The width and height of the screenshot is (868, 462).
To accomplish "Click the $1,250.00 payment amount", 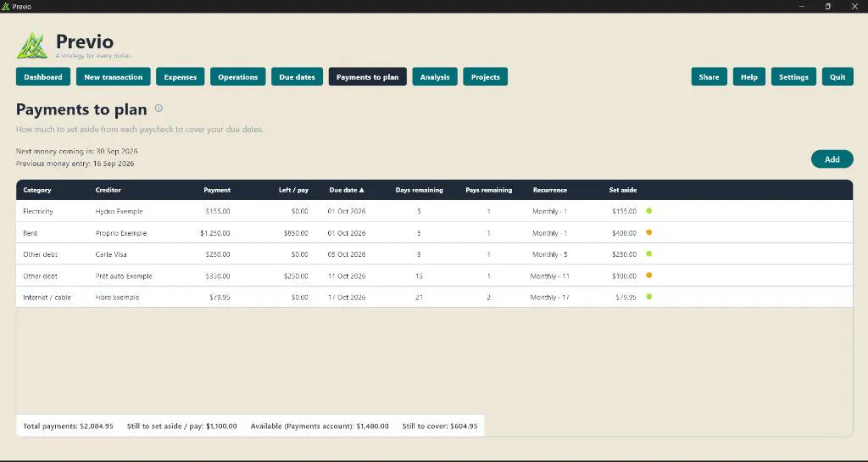I will [215, 233].
